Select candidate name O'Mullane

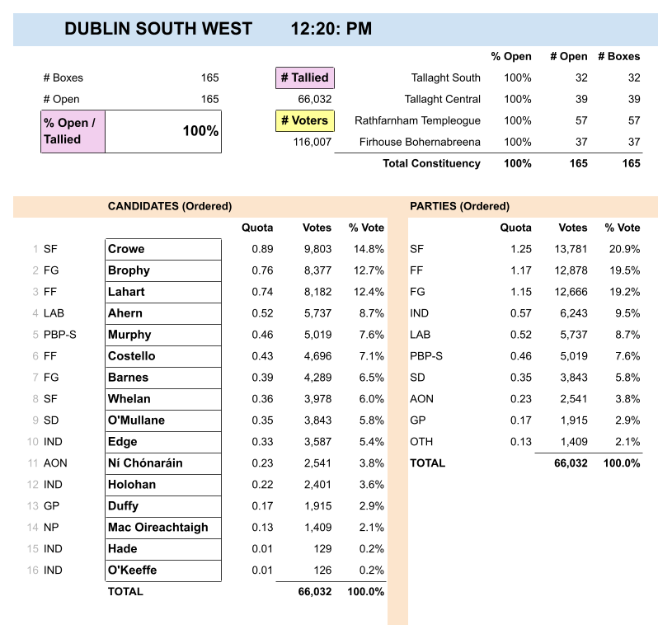coord(136,420)
